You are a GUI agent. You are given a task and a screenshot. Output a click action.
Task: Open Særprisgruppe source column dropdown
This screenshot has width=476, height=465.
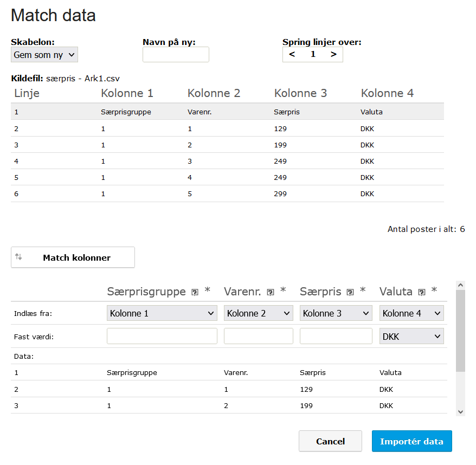162,313
